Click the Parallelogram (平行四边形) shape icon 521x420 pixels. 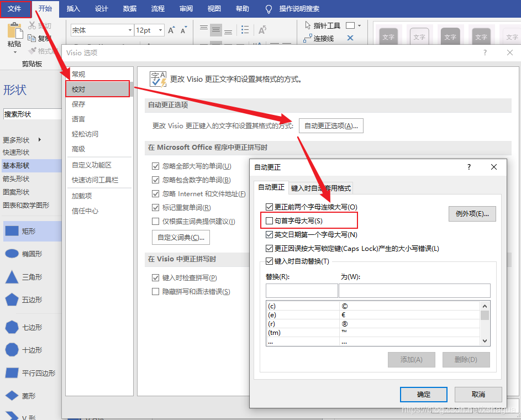point(12,373)
